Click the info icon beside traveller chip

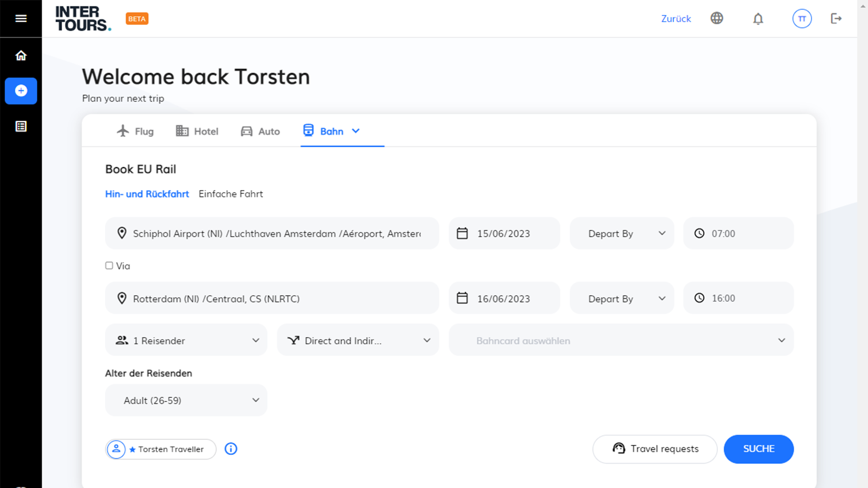pos(231,449)
